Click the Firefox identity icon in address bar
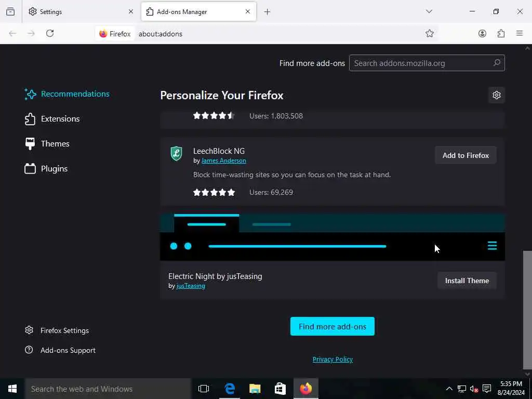 click(115, 34)
